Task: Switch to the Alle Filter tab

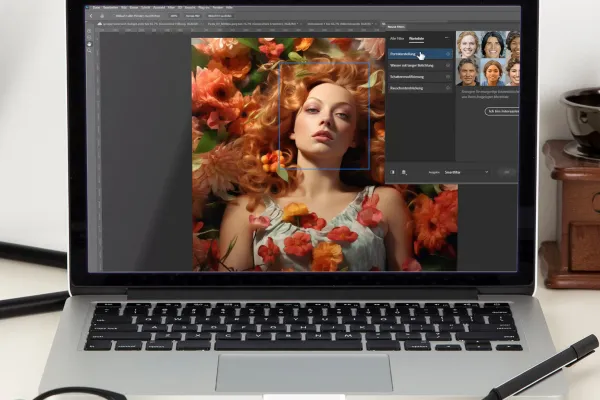Action: pos(397,39)
